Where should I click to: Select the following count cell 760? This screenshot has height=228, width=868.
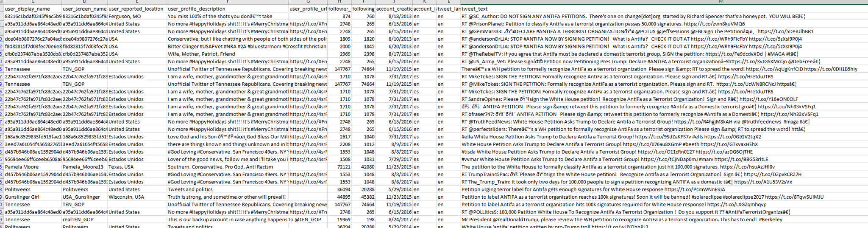[363, 17]
